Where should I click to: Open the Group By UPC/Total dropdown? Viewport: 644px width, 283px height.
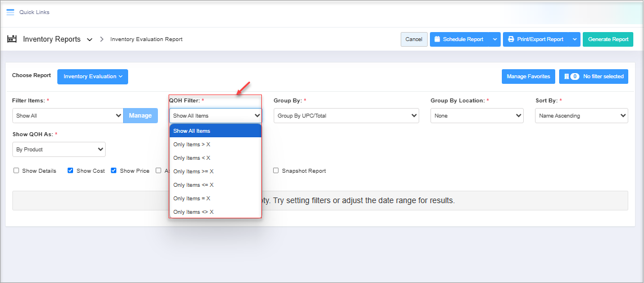click(346, 116)
